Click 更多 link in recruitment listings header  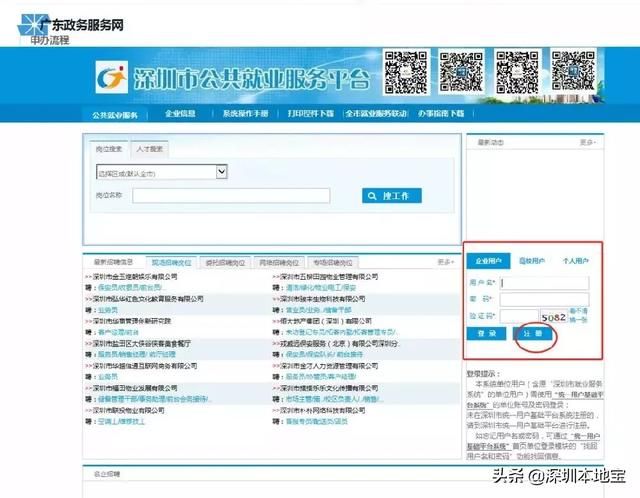tap(445, 262)
